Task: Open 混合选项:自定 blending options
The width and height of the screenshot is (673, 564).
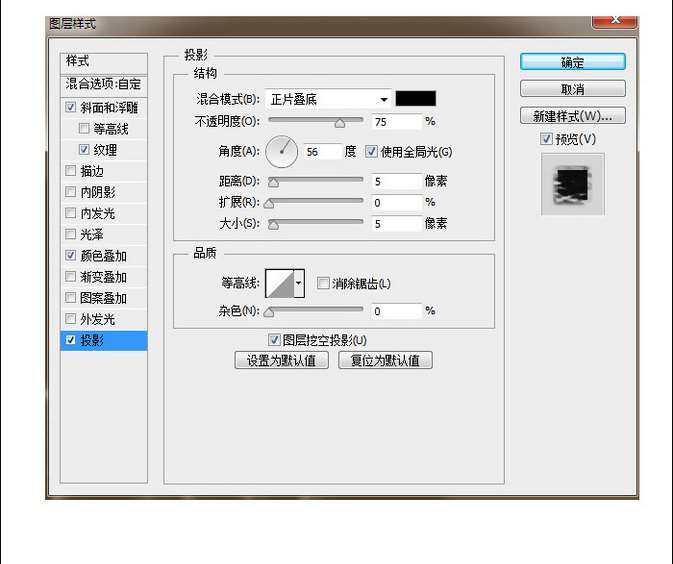Action: click(104, 84)
